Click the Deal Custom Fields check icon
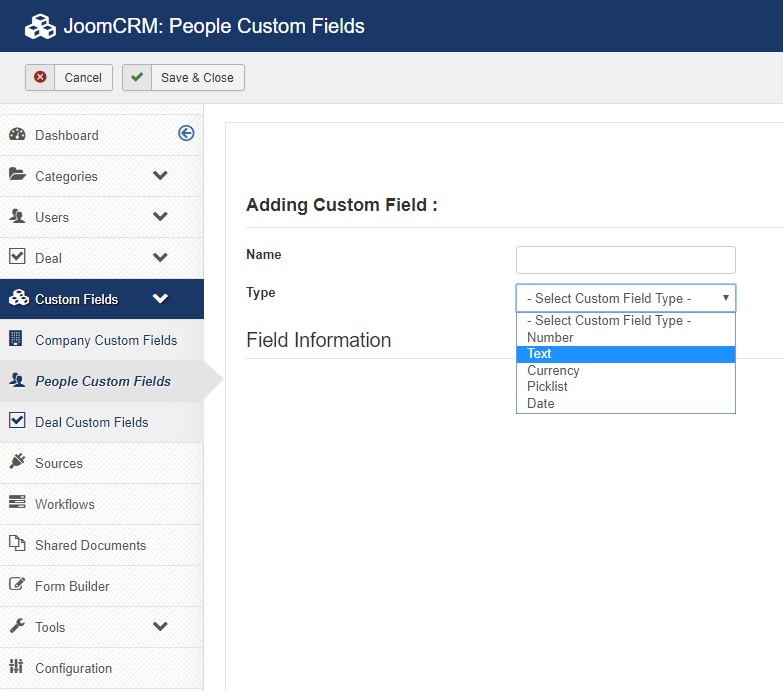 pos(17,420)
